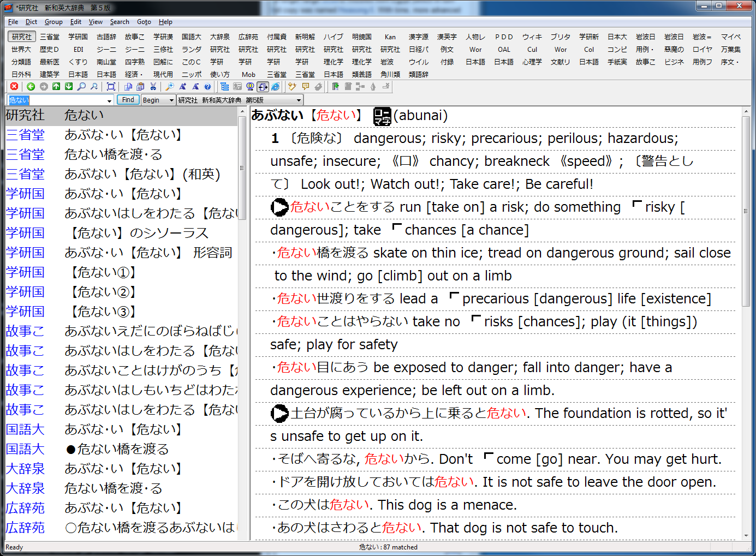
Task: Click the blue question mark help icon
Action: [x=207, y=87]
